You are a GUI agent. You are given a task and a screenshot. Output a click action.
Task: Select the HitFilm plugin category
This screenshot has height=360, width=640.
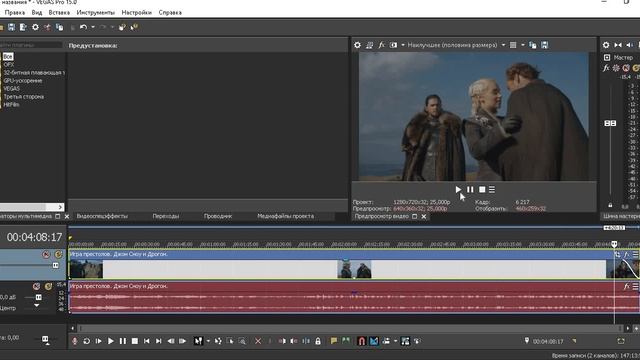(11, 105)
